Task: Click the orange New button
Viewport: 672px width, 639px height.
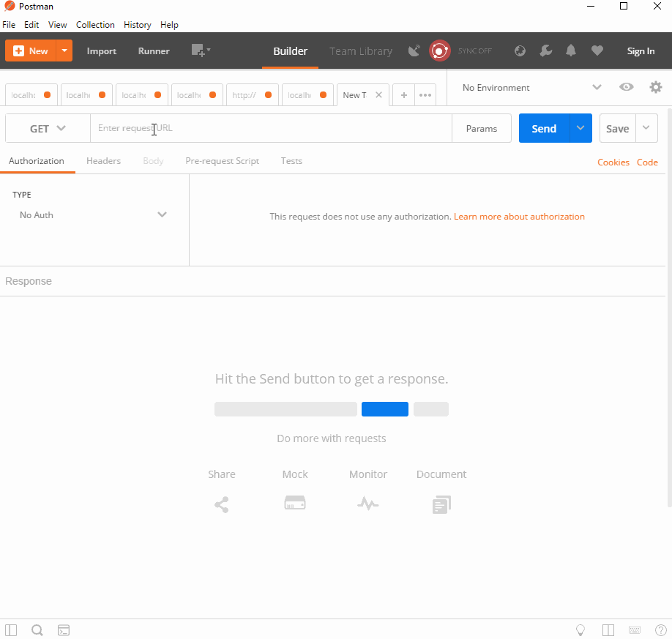Action: click(31, 51)
